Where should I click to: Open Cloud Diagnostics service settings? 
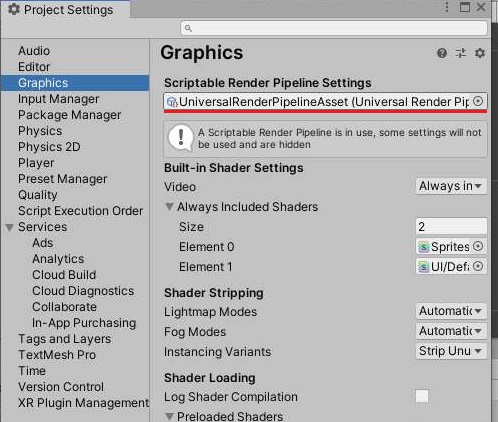83,291
